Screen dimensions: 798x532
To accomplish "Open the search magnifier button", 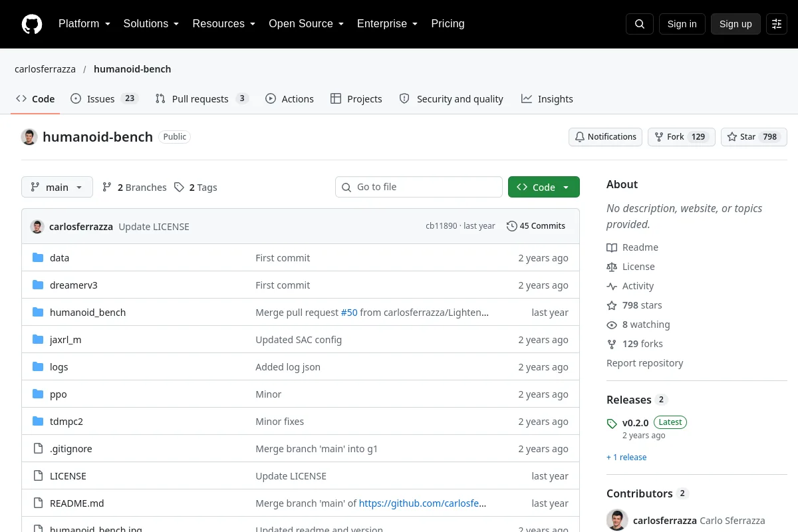I will [640, 24].
